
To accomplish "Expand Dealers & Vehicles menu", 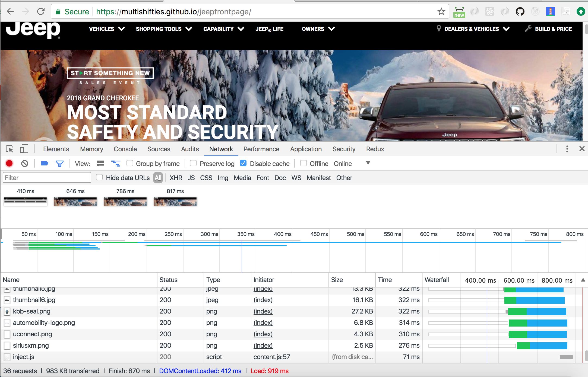I will click(476, 29).
